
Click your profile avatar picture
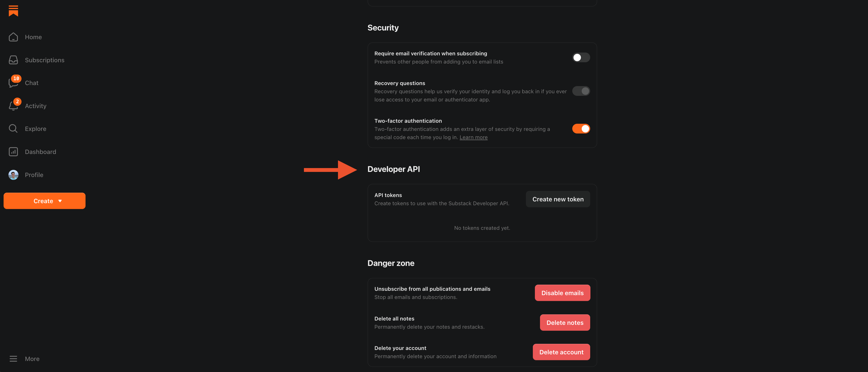[13, 175]
